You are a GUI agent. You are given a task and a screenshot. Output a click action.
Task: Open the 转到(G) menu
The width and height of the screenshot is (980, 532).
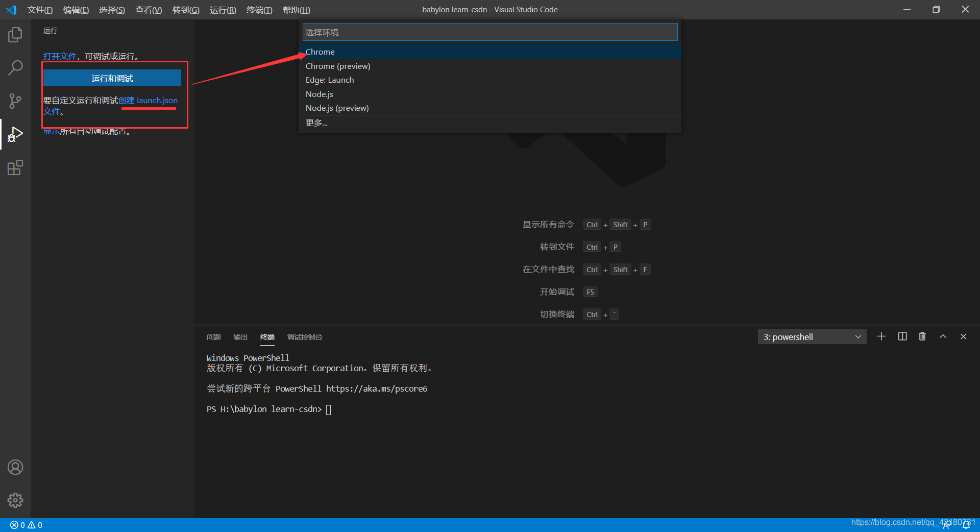click(x=186, y=10)
